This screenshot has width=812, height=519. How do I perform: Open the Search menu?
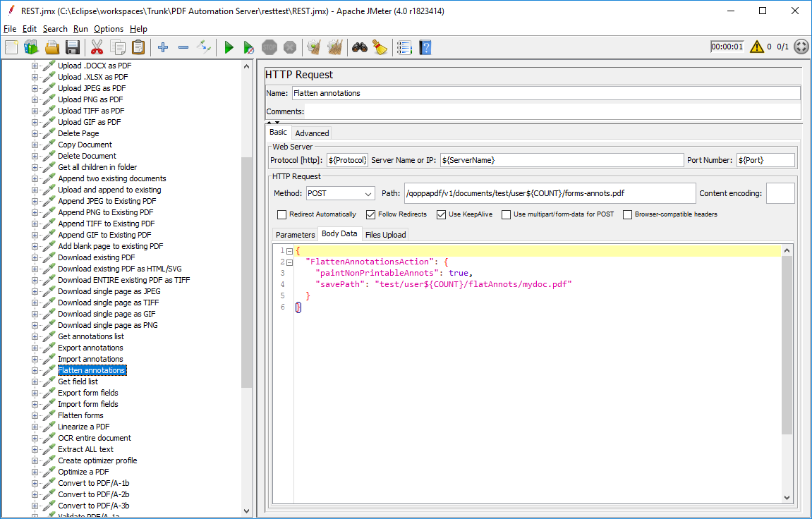coord(55,29)
